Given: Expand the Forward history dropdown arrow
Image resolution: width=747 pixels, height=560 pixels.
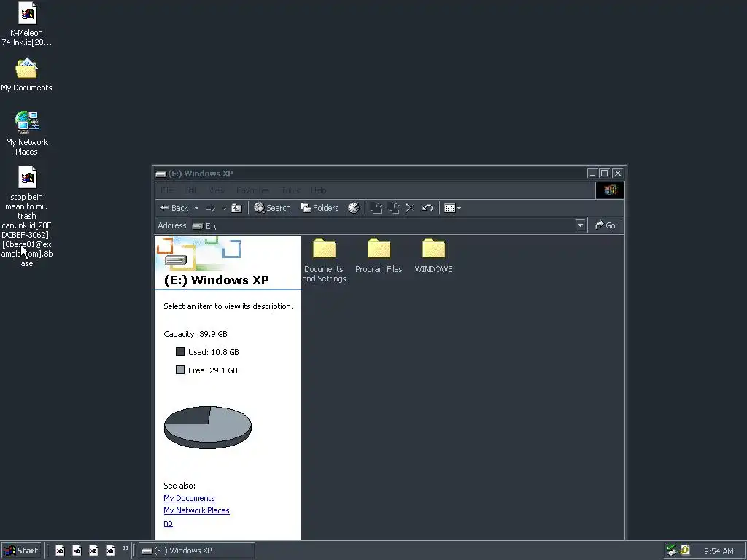Looking at the screenshot, I should pyautogui.click(x=224, y=209).
